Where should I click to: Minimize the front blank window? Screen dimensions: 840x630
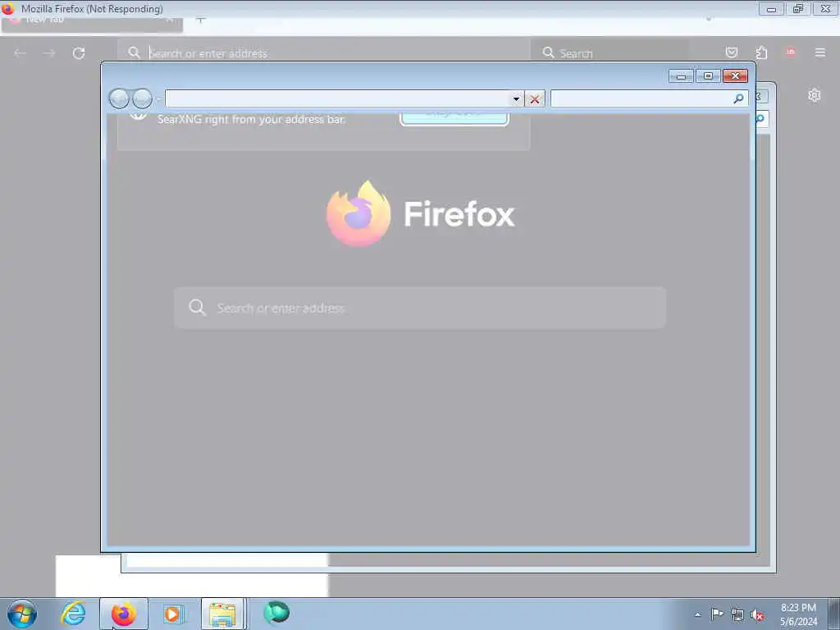681,76
